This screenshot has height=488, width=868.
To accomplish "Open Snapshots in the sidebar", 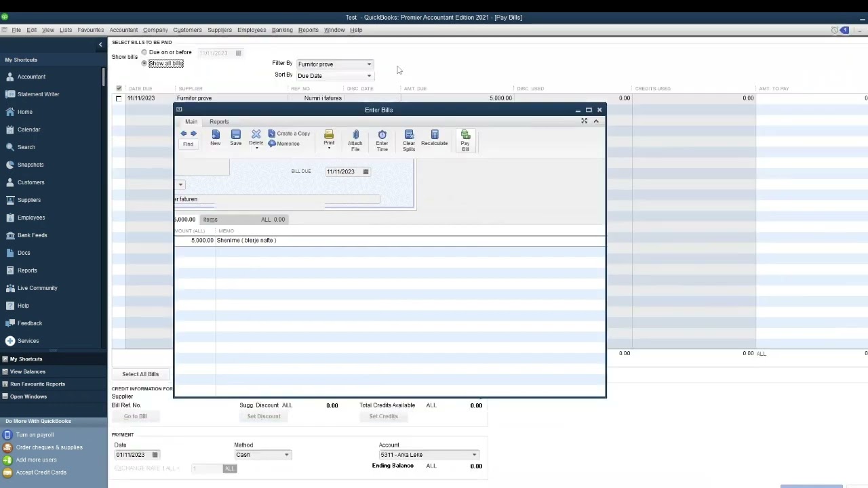I will tap(31, 165).
